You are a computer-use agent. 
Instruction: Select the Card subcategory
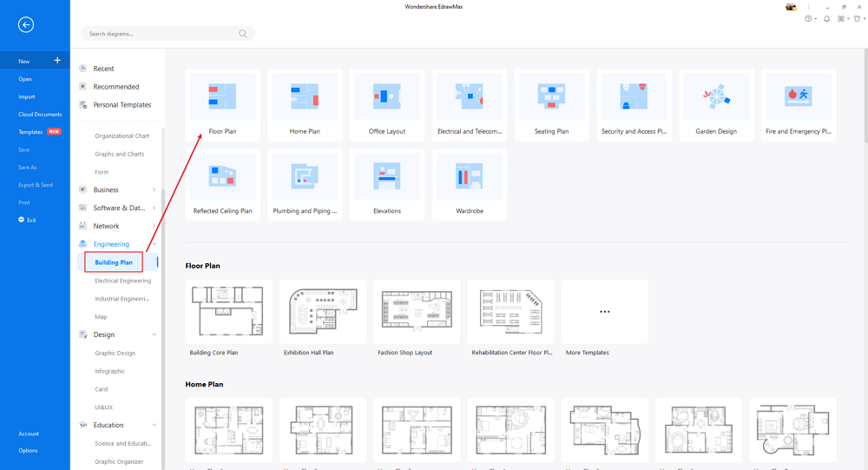101,389
